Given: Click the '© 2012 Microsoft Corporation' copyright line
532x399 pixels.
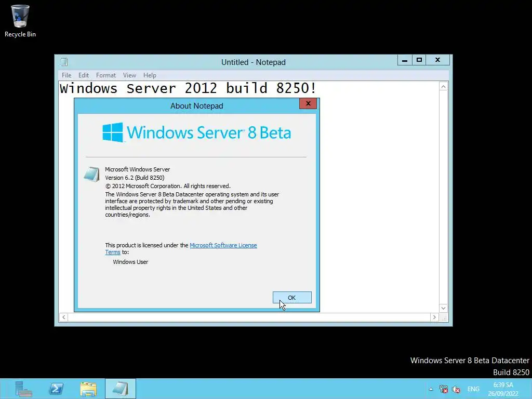Looking at the screenshot, I should 168,186.
